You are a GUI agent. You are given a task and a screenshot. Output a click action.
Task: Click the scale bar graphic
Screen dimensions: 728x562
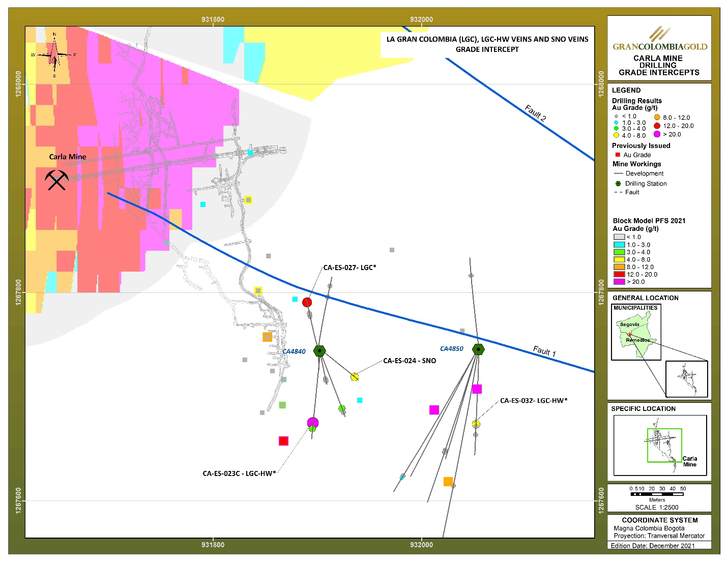click(x=657, y=494)
